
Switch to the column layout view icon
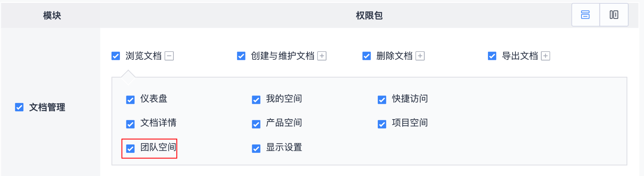614,15
